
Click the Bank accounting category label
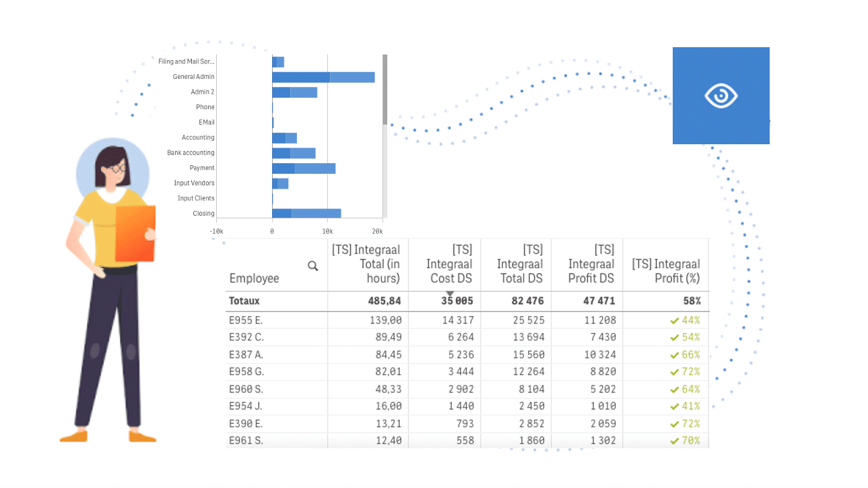tap(191, 153)
